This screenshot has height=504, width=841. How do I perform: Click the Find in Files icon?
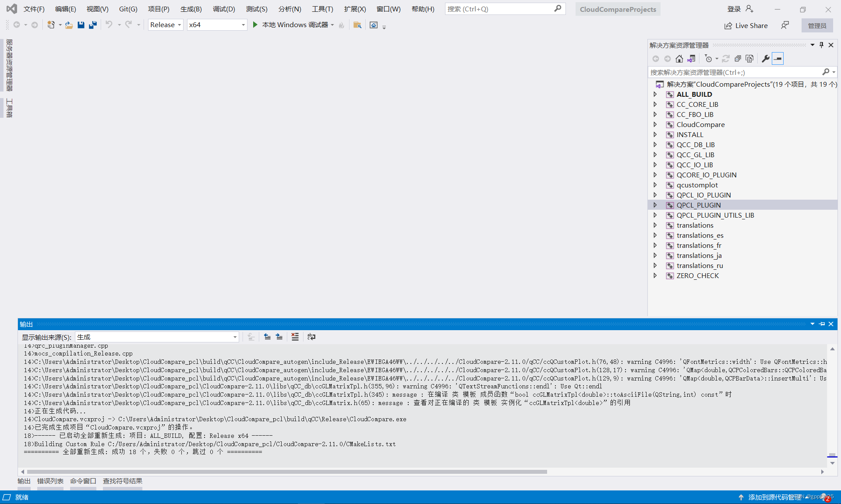click(357, 25)
